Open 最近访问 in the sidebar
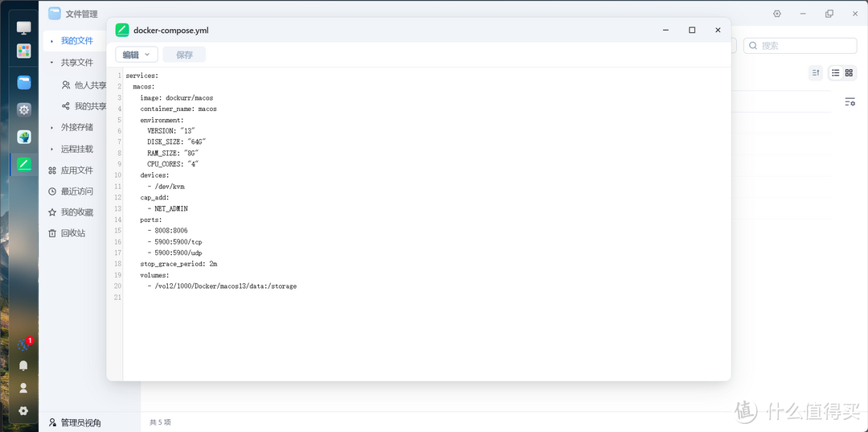 pos(70,191)
